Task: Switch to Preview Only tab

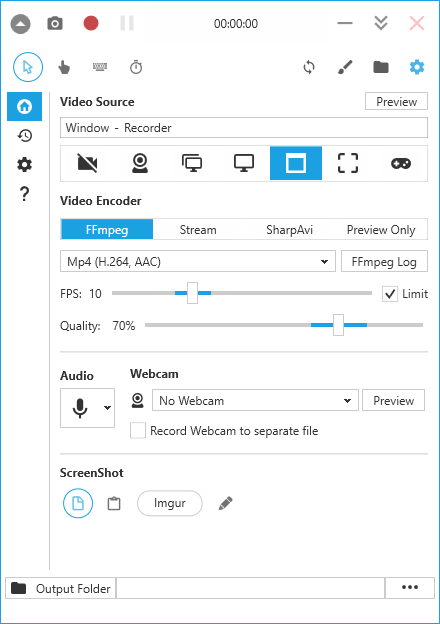Action: (x=381, y=230)
